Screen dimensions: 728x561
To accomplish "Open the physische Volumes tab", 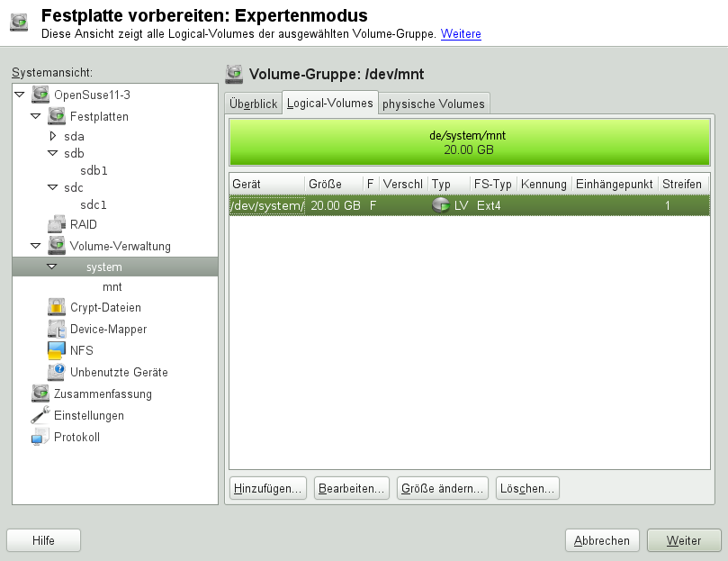I will [434, 103].
